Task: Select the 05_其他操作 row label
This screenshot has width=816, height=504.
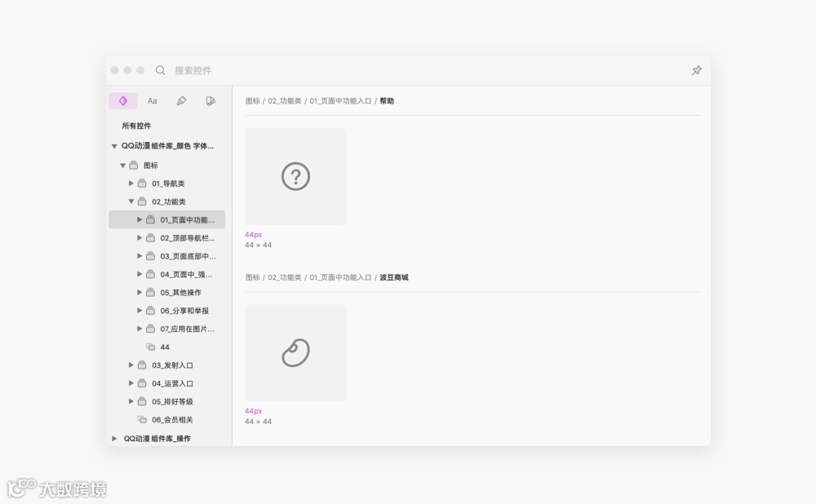Action: (180, 293)
